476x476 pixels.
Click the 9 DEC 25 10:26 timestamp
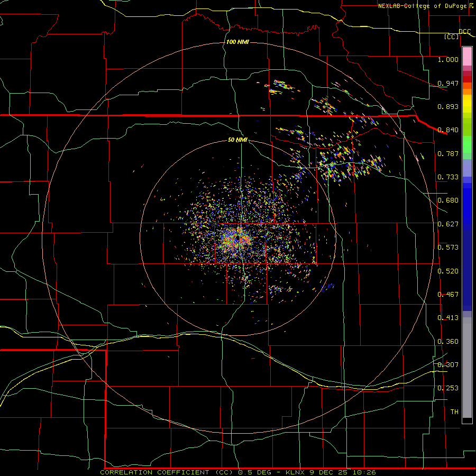[343, 472]
